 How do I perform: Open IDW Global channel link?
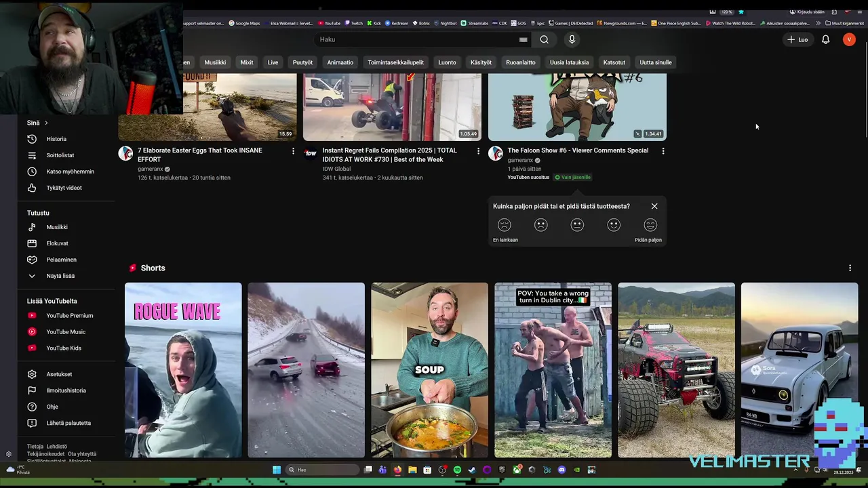(x=336, y=169)
